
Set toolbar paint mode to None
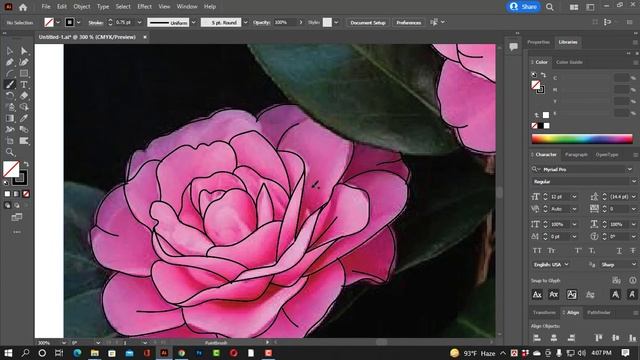coord(26,194)
